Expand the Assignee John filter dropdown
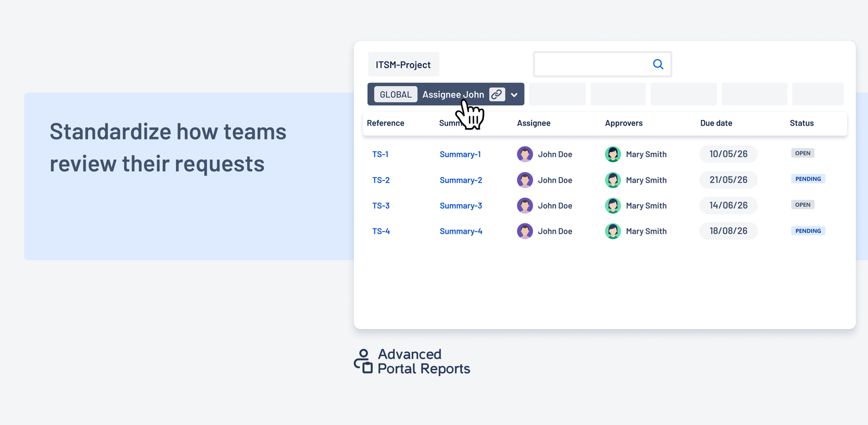Image resolution: width=868 pixels, height=425 pixels. [514, 95]
